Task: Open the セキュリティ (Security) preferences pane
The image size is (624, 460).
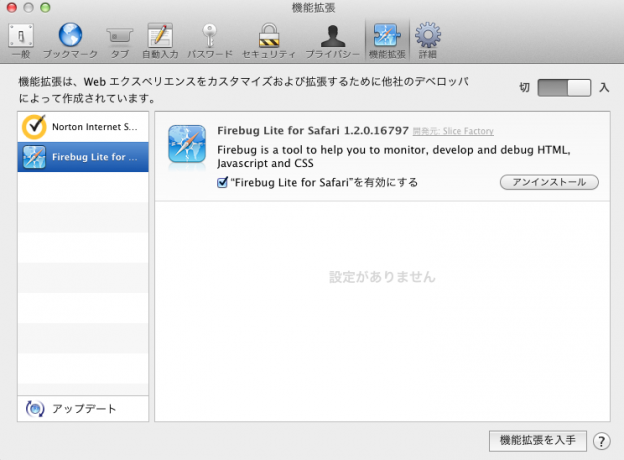Action: click(x=269, y=41)
